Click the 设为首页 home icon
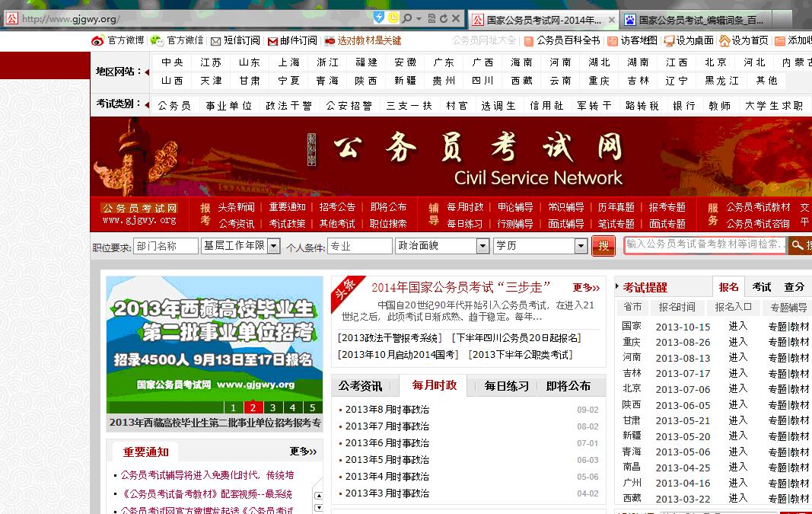Viewport: 812px width, 514px height. tap(723, 40)
